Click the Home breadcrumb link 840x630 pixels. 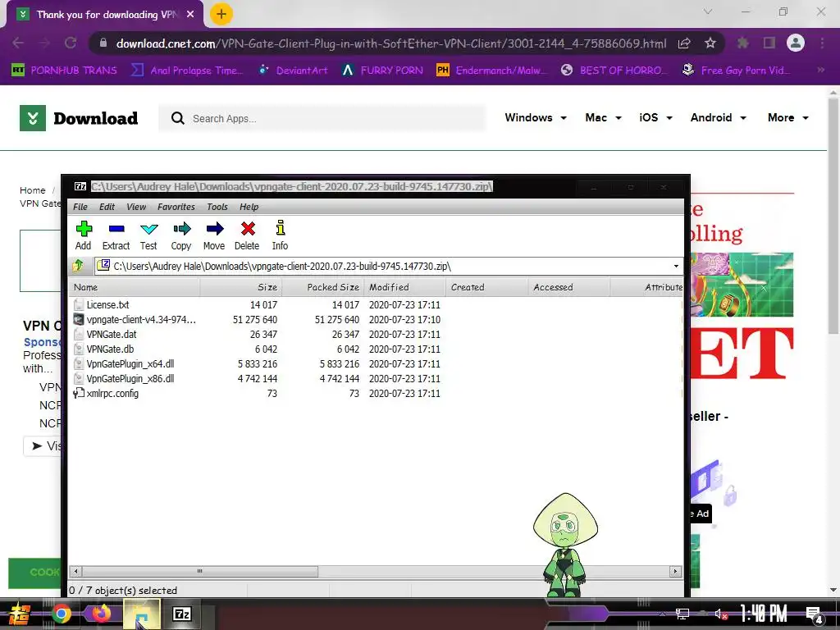click(x=33, y=190)
